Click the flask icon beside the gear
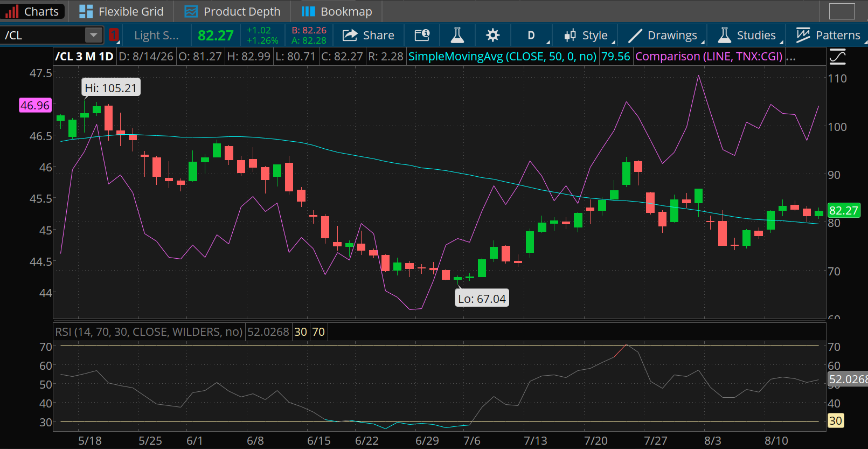868x449 pixels. [457, 36]
